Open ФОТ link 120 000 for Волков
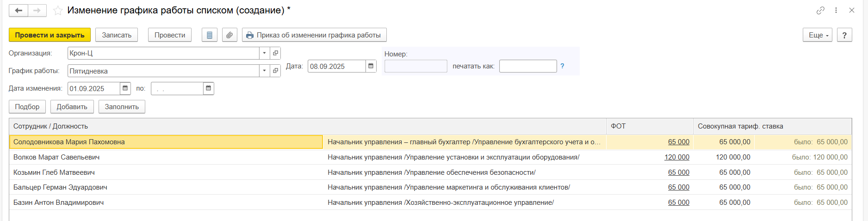The width and height of the screenshot is (868, 221). click(676, 157)
